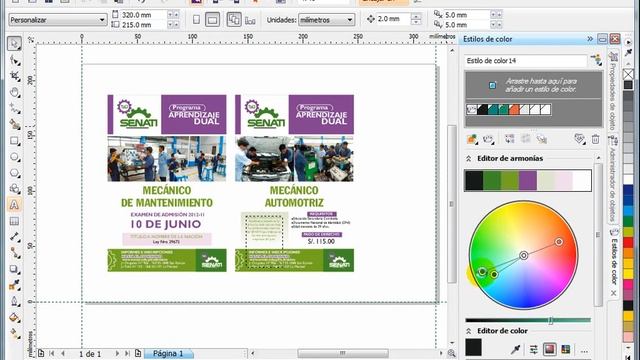Select the Table tool
Viewport: 640px width, 360px height.
[14, 221]
